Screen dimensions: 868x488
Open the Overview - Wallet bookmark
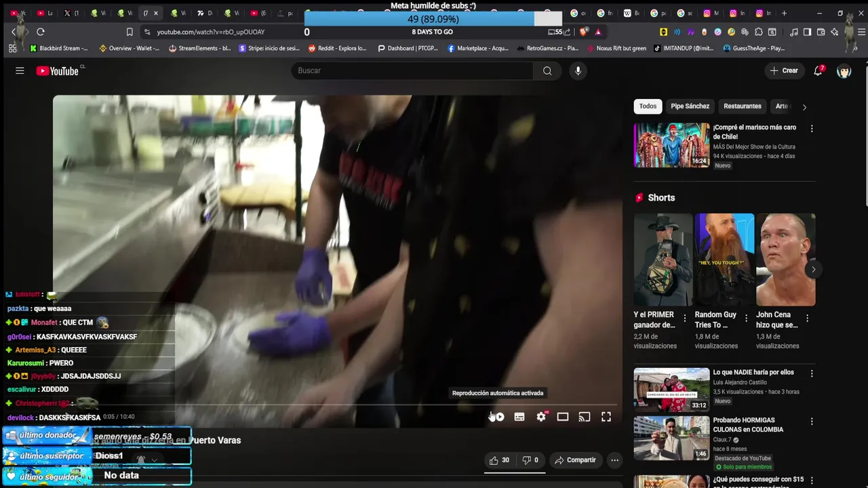(x=130, y=48)
